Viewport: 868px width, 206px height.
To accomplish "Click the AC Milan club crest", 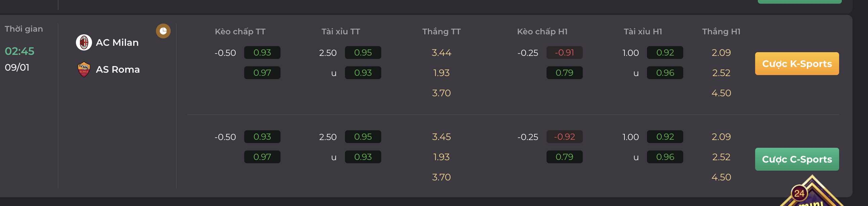I will 84,42.
